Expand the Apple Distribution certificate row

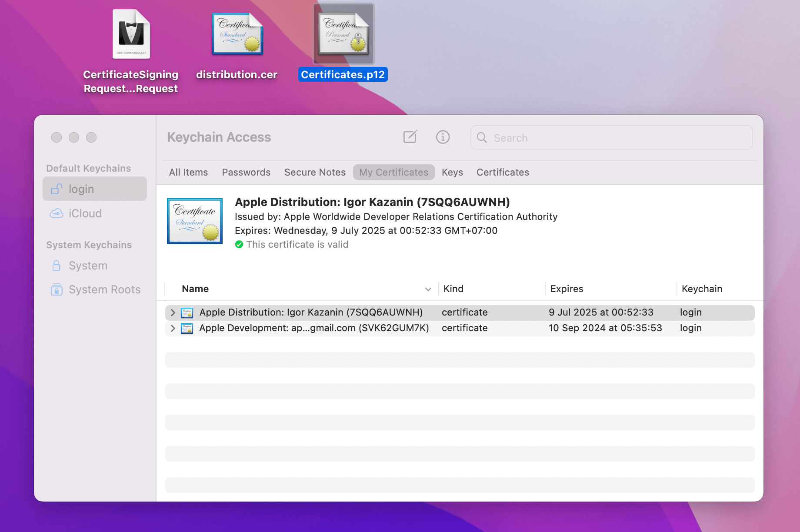click(173, 313)
